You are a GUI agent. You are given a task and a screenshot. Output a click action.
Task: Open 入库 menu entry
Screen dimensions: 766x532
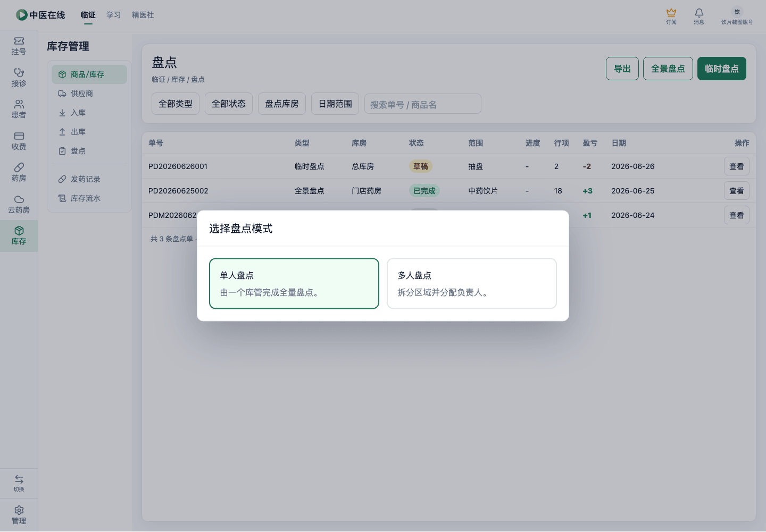[x=89, y=113]
